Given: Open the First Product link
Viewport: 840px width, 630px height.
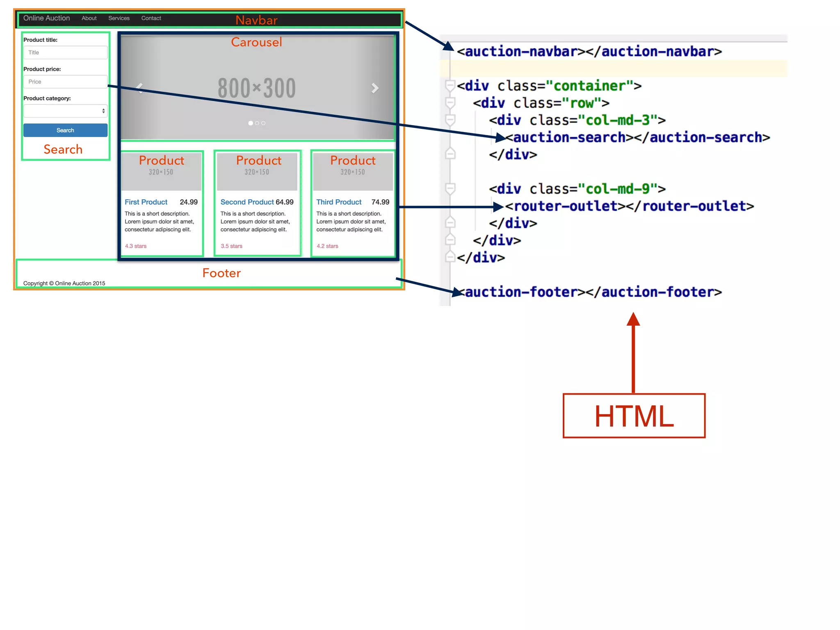Looking at the screenshot, I should click(146, 202).
